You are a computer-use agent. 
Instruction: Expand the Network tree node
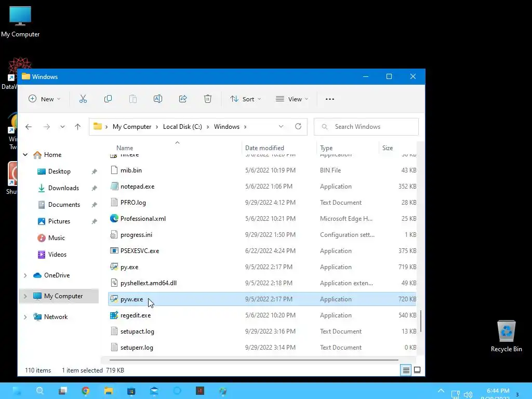[x=25, y=317]
